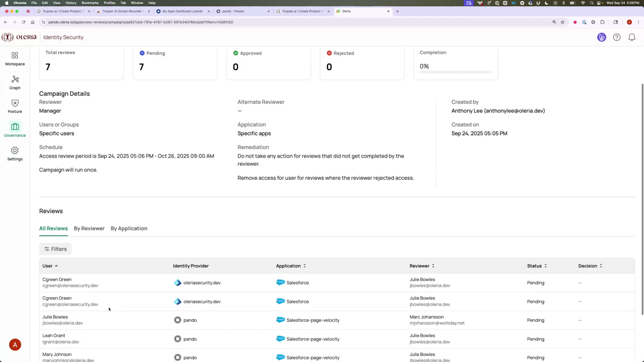
Task: Click the Completion progress bar
Action: (x=455, y=72)
